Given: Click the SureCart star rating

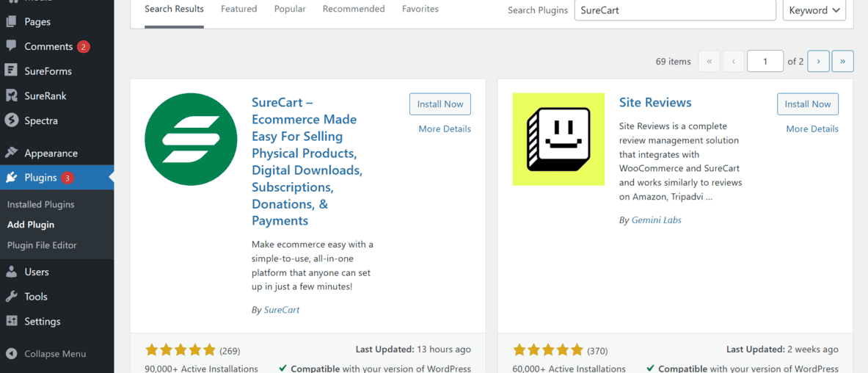Looking at the screenshot, I should pyautogui.click(x=180, y=350).
